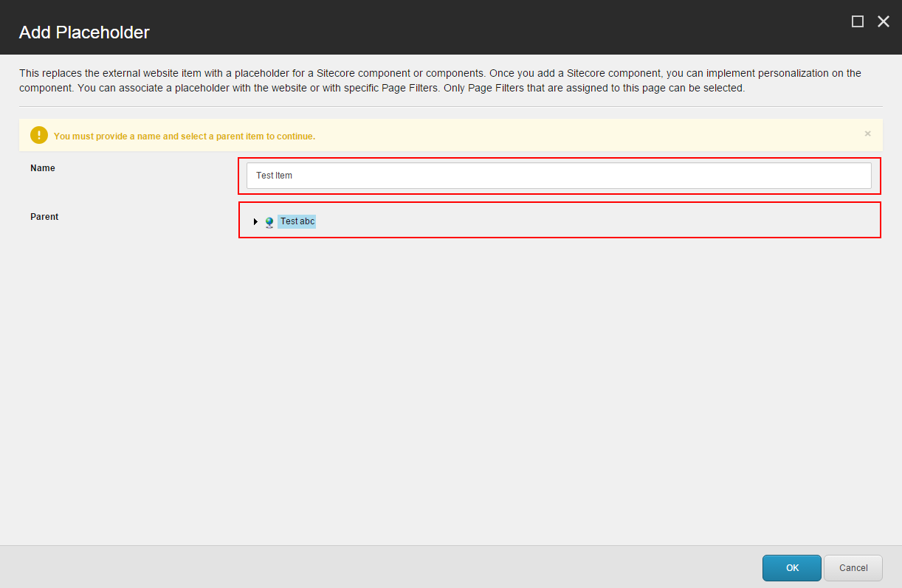Click the warning text about providing a name
The height and width of the screenshot is (588, 902).
185,136
